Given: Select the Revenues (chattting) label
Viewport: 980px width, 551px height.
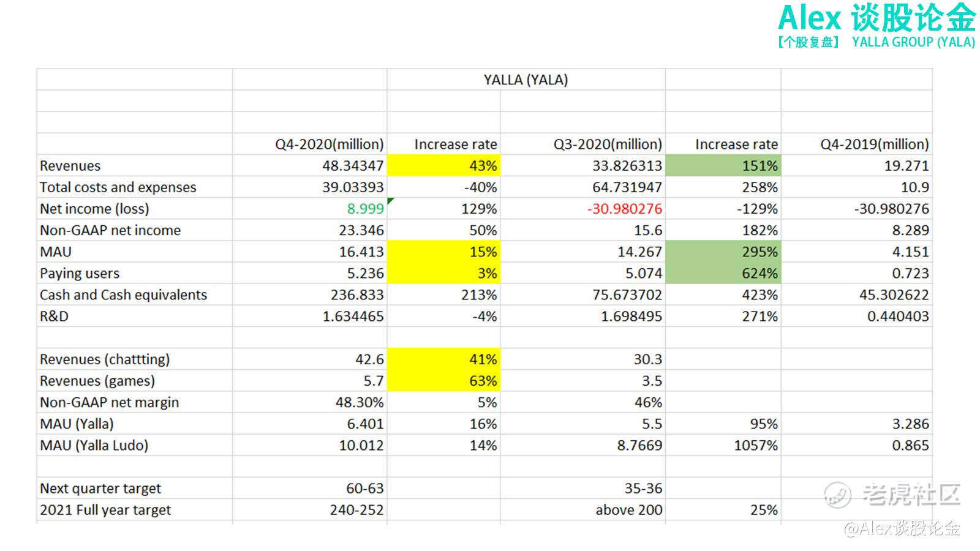Looking at the screenshot, I should 105,359.
